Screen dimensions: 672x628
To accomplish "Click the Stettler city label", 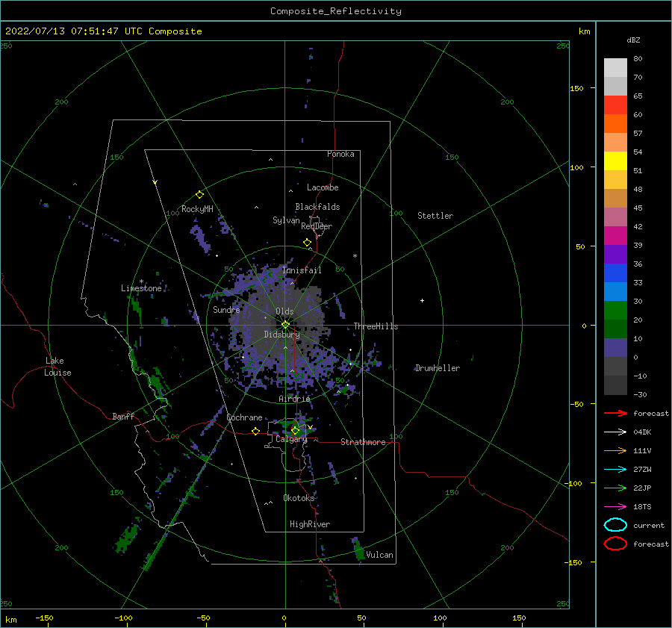I will pos(435,216).
